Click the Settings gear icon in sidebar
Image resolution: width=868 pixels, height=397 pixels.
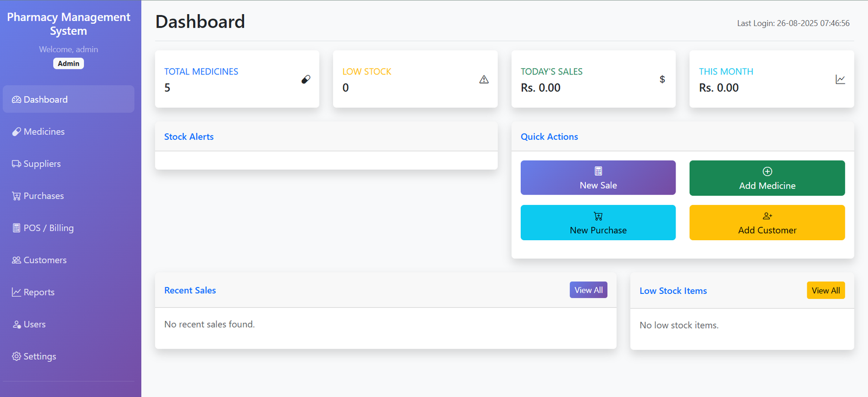[x=17, y=356]
